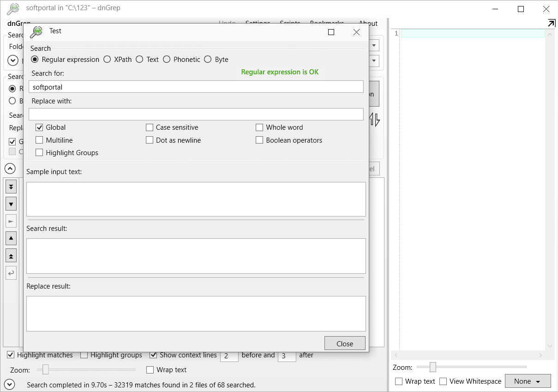Viewport: 558px width, 392px height.
Task: Click the context lines after field showing 3
Action: tap(287, 356)
